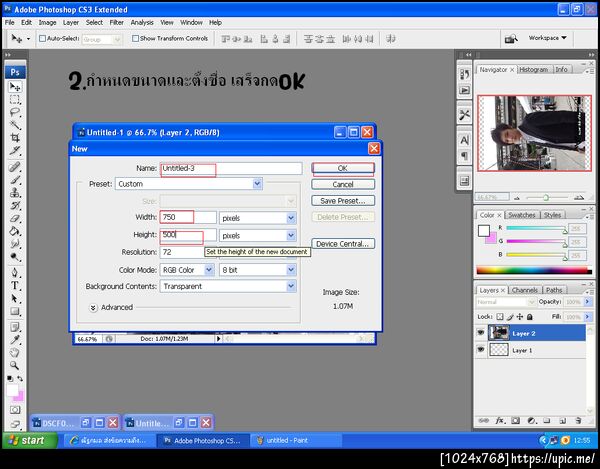Click the Name field containing Untitled-3
The height and width of the screenshot is (469, 600).
point(231,168)
